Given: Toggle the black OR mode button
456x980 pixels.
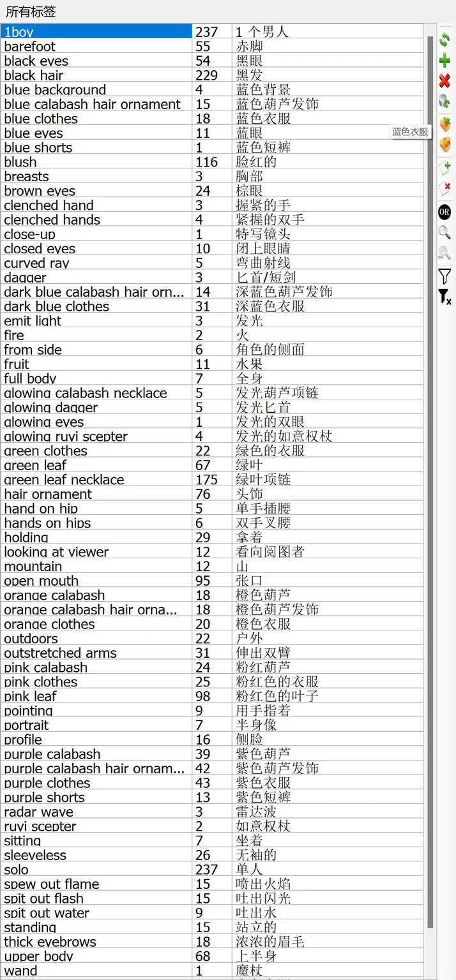Looking at the screenshot, I should click(445, 212).
